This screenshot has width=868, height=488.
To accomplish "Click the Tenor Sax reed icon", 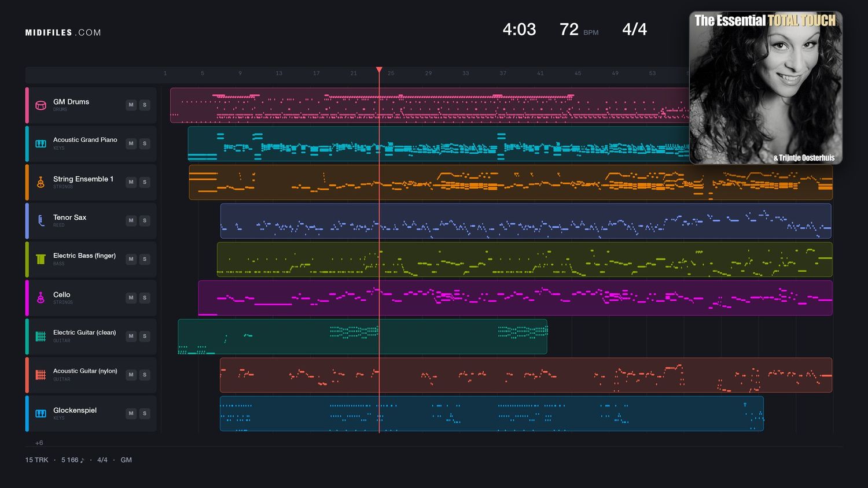I will coord(41,220).
